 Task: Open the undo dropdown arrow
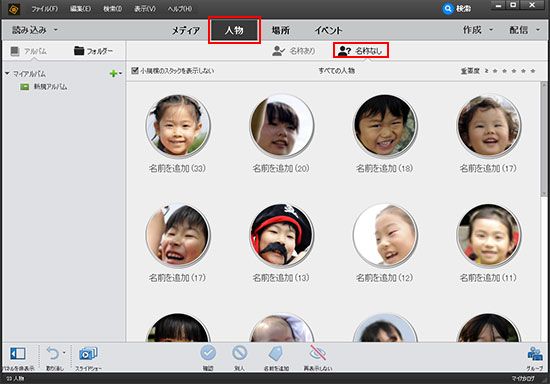[64, 352]
